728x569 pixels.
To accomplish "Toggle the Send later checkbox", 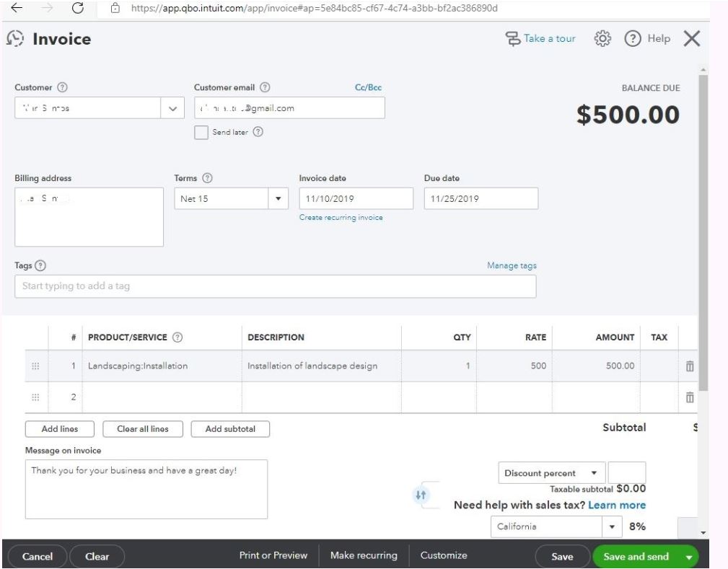I will (201, 132).
